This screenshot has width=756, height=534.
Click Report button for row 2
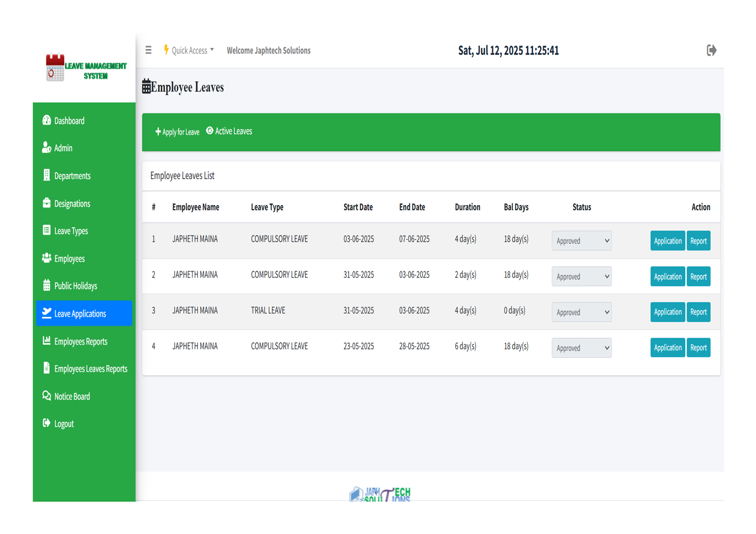[698, 276]
